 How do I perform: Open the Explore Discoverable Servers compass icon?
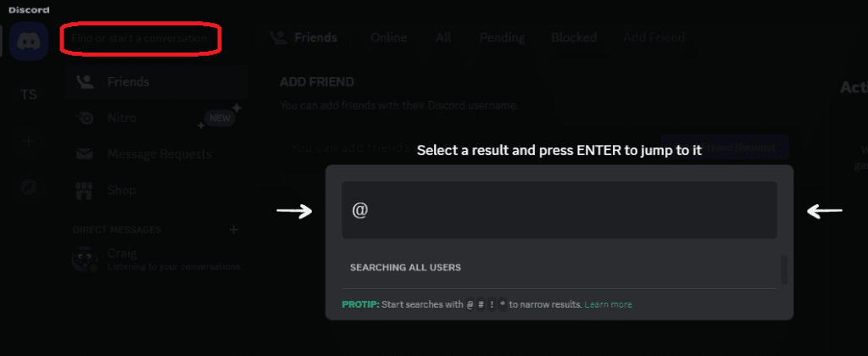point(29,188)
